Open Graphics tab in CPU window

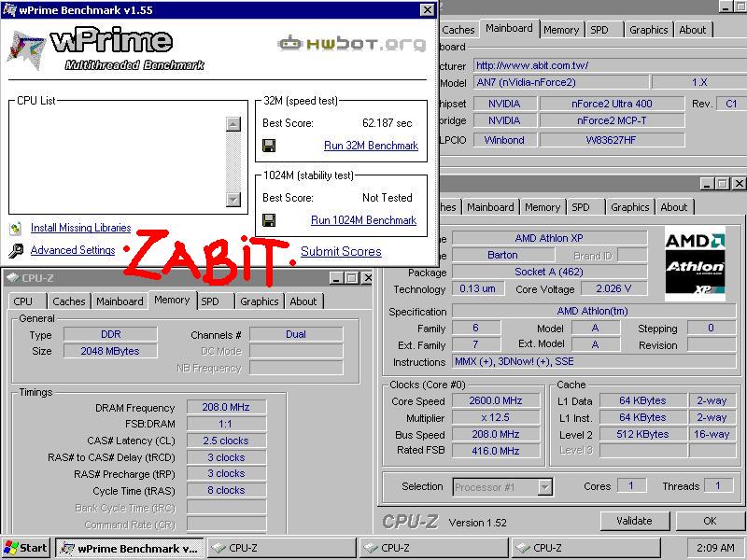[629, 207]
